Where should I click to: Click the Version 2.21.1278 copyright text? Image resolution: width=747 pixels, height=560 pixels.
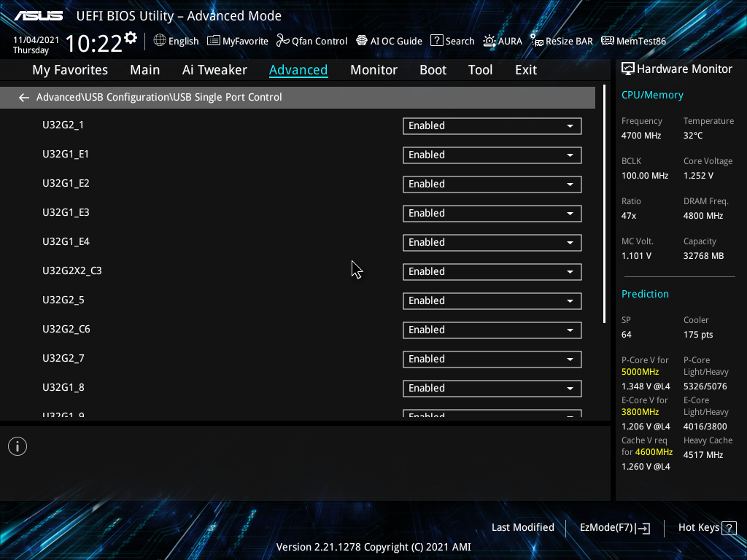(x=373, y=547)
